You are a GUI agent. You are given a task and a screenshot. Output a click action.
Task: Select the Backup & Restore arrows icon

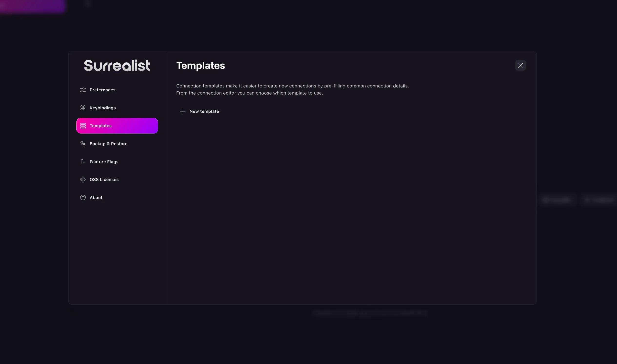tap(83, 144)
